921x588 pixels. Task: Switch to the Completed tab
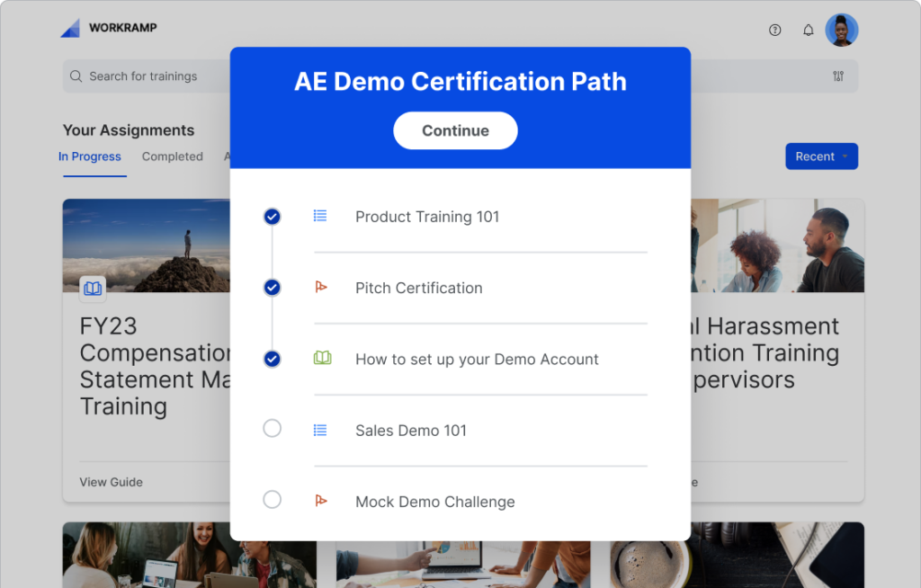pyautogui.click(x=172, y=156)
